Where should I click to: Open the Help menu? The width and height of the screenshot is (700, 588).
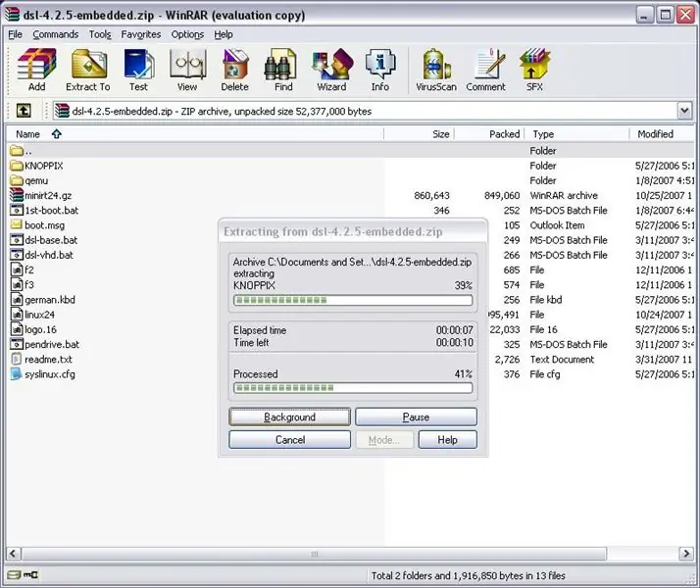coord(224,34)
